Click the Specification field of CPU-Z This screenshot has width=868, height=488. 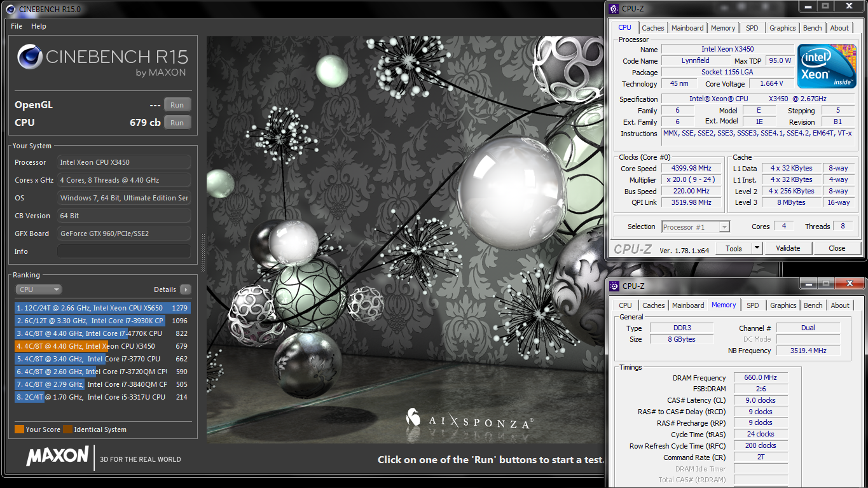pos(759,99)
